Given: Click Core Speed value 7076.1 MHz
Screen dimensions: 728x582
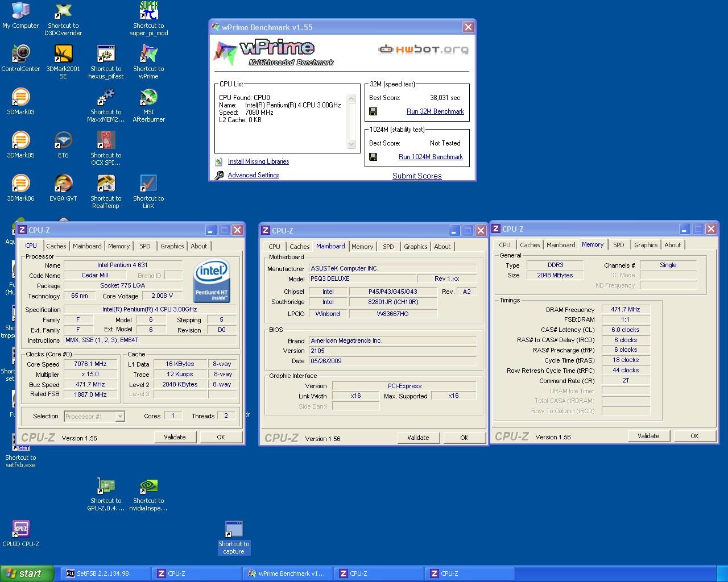Looking at the screenshot, I should 90,364.
